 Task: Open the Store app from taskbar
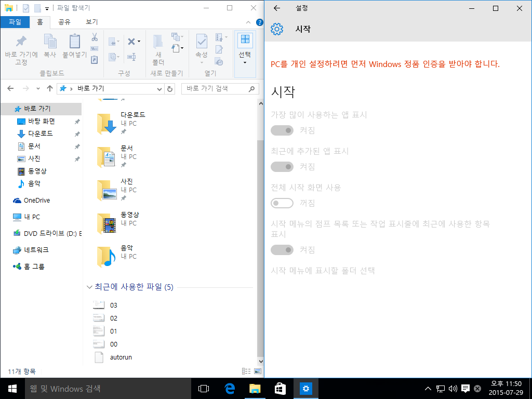click(x=280, y=389)
